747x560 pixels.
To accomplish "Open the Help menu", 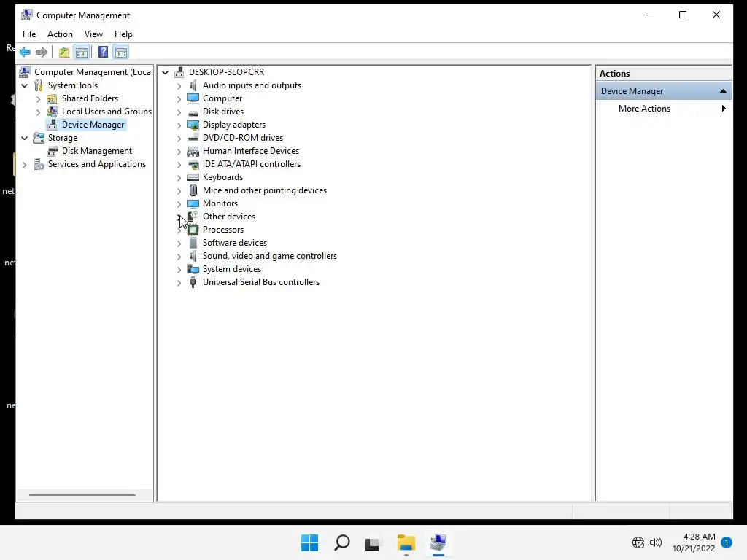I will (123, 34).
